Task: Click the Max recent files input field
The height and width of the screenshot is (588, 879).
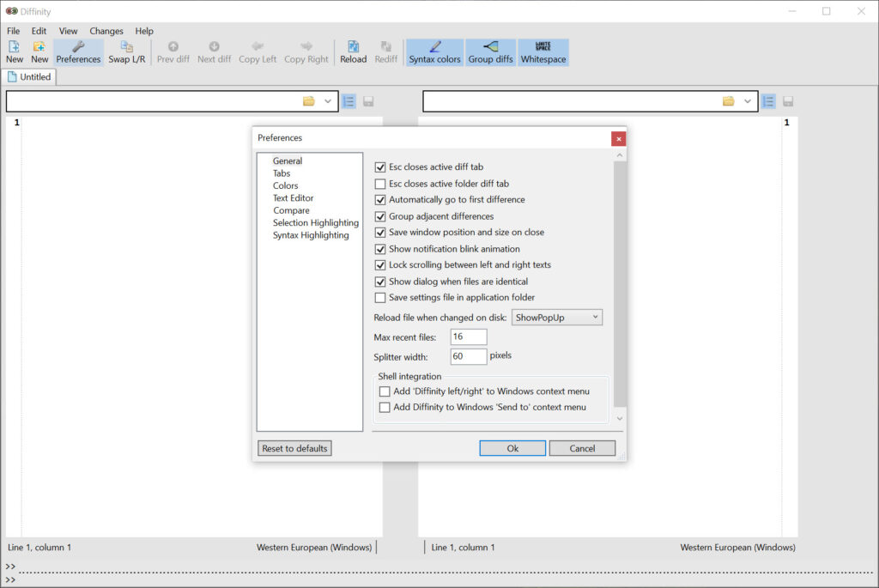Action: pos(469,336)
